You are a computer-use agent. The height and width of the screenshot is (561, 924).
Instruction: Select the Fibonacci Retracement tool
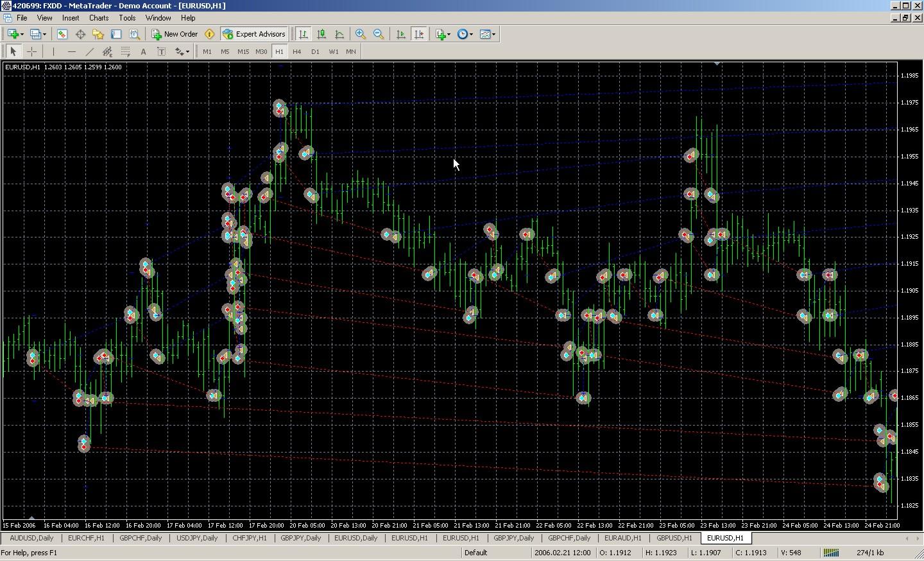coord(125,51)
